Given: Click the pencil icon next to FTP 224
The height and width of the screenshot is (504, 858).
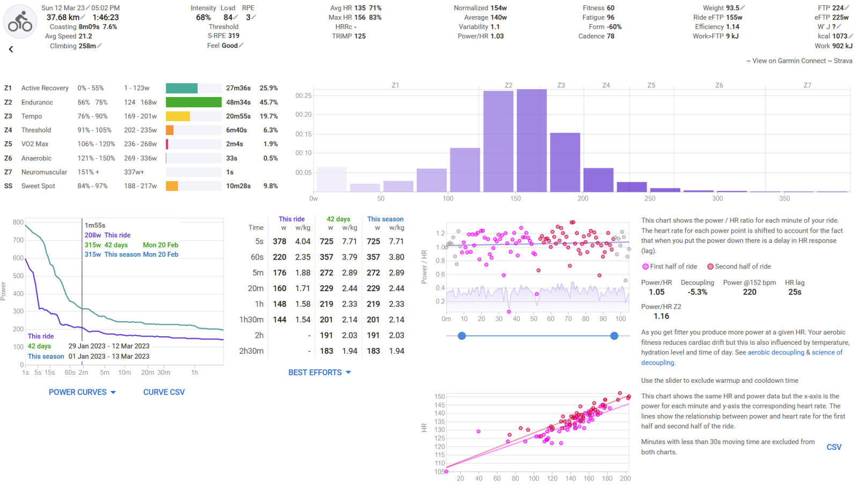Looking at the screenshot, I should (x=848, y=8).
